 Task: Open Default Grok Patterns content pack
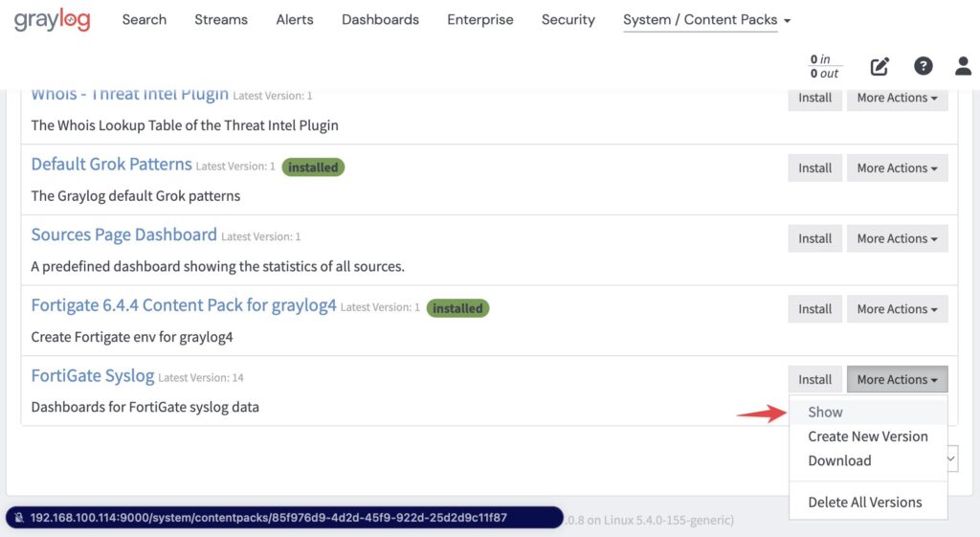point(111,165)
